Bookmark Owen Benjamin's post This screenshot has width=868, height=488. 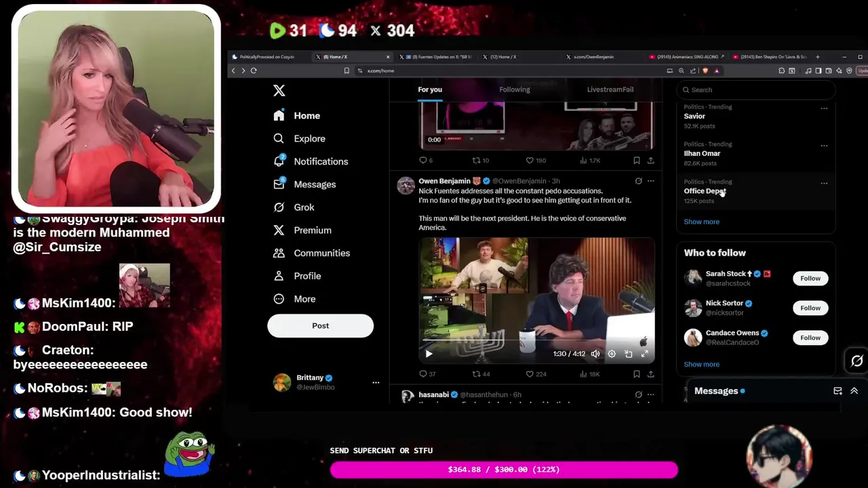pos(636,373)
